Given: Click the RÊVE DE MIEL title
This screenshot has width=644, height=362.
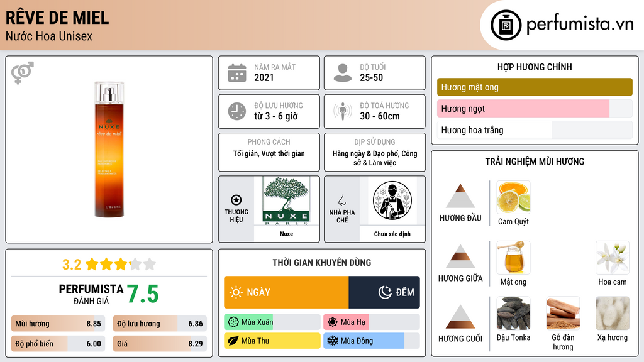Looking at the screenshot, I should pyautogui.click(x=57, y=18).
